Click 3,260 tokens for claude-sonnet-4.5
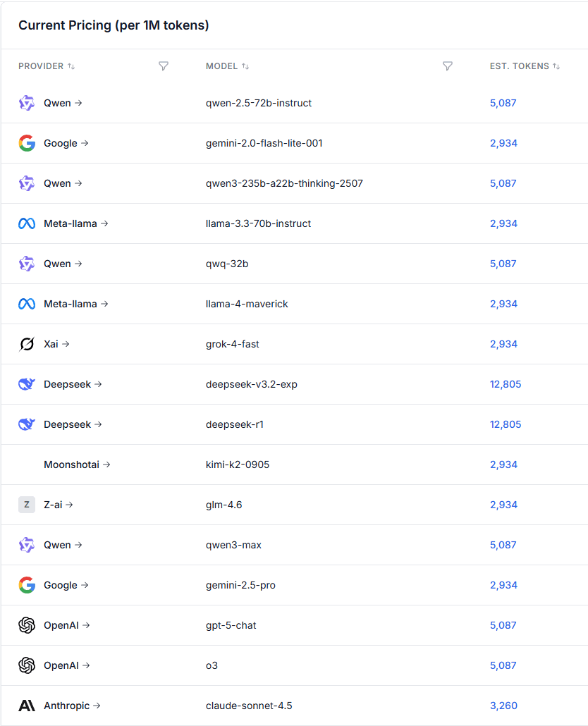 (503, 706)
